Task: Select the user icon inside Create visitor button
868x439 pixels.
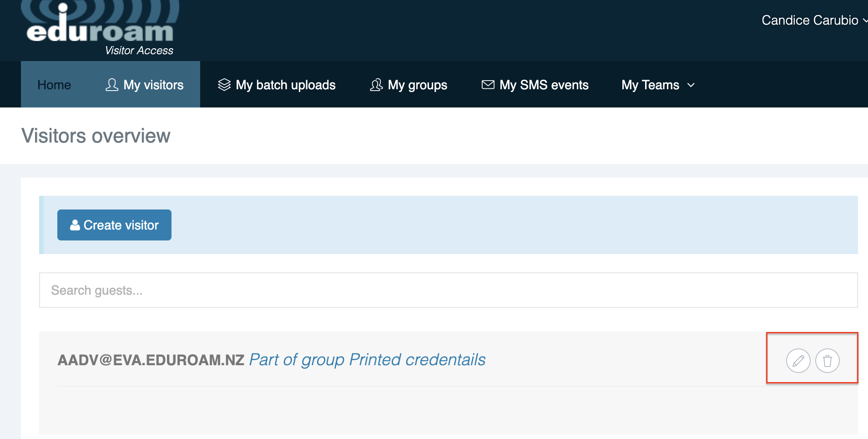Action: click(75, 225)
